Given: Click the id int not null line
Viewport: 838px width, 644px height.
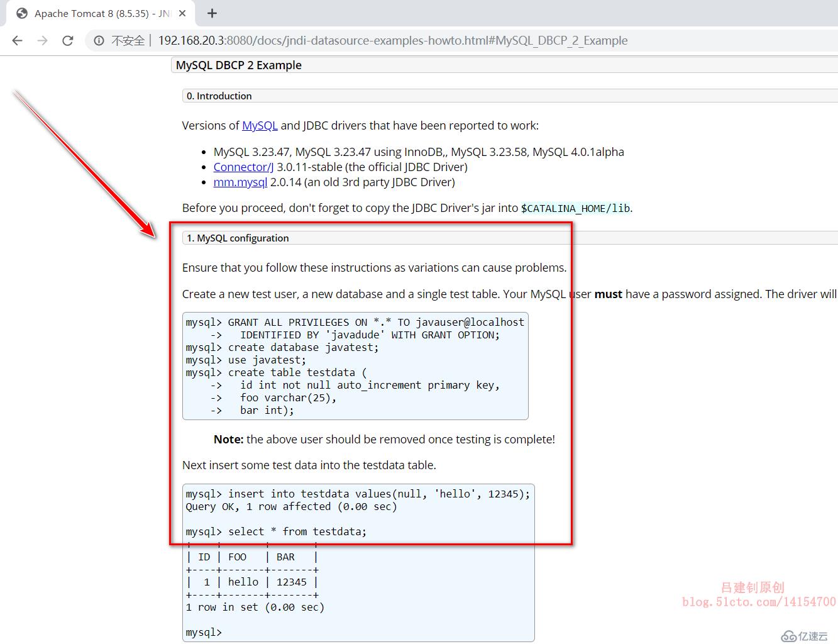Looking at the screenshot, I should [355, 385].
